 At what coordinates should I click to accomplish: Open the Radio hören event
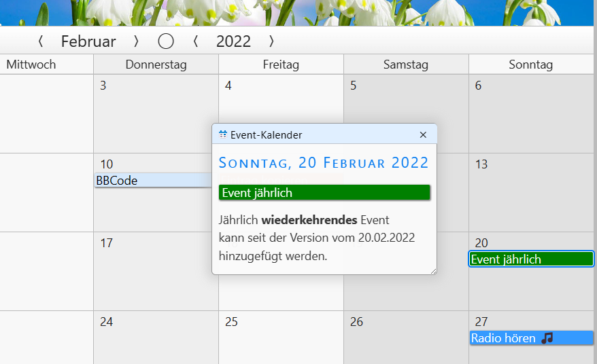tap(503, 338)
